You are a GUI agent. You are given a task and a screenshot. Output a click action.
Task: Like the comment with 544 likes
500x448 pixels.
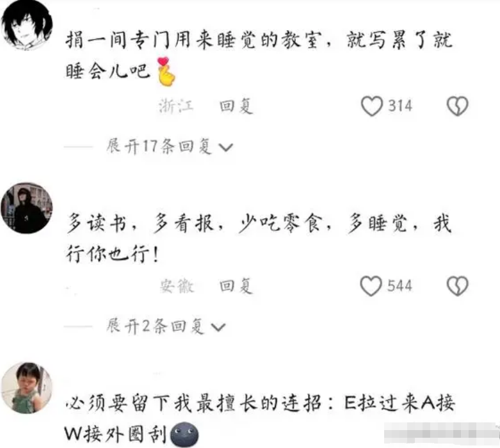(x=371, y=285)
